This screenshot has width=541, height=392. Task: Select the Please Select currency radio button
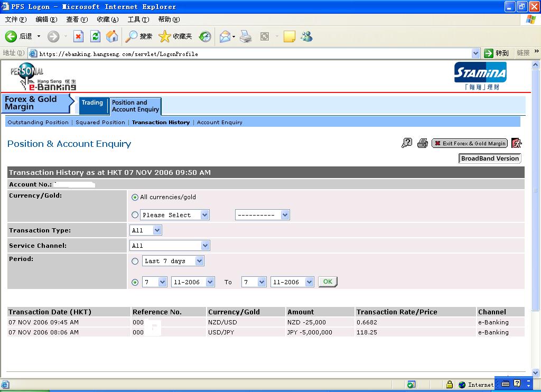pyautogui.click(x=135, y=215)
